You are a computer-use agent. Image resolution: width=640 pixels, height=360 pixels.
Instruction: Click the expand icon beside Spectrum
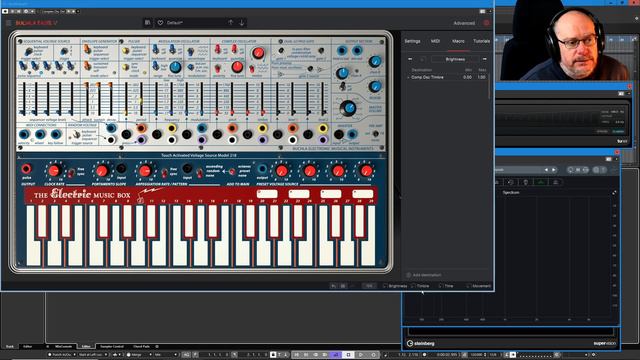click(x=613, y=193)
